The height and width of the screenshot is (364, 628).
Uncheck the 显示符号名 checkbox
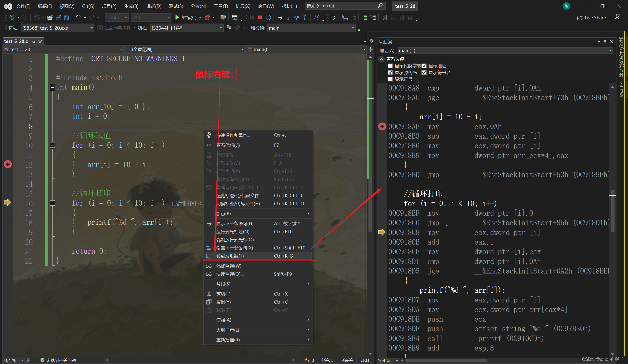click(x=424, y=73)
